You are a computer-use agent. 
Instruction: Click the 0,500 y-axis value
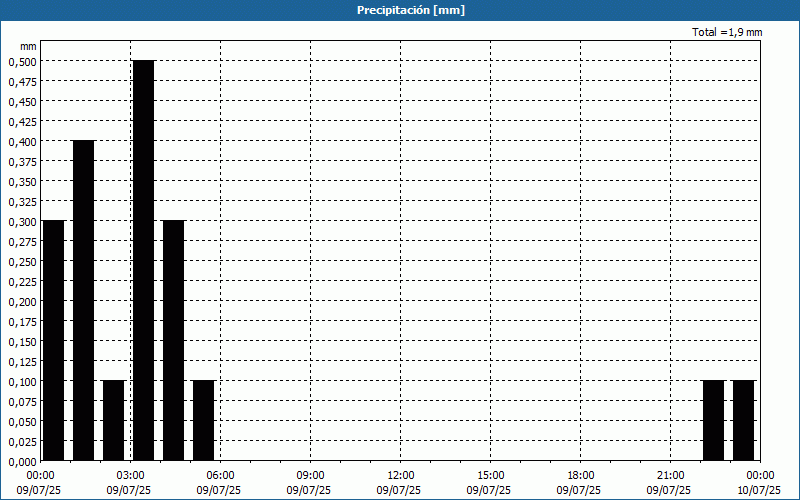coord(22,61)
